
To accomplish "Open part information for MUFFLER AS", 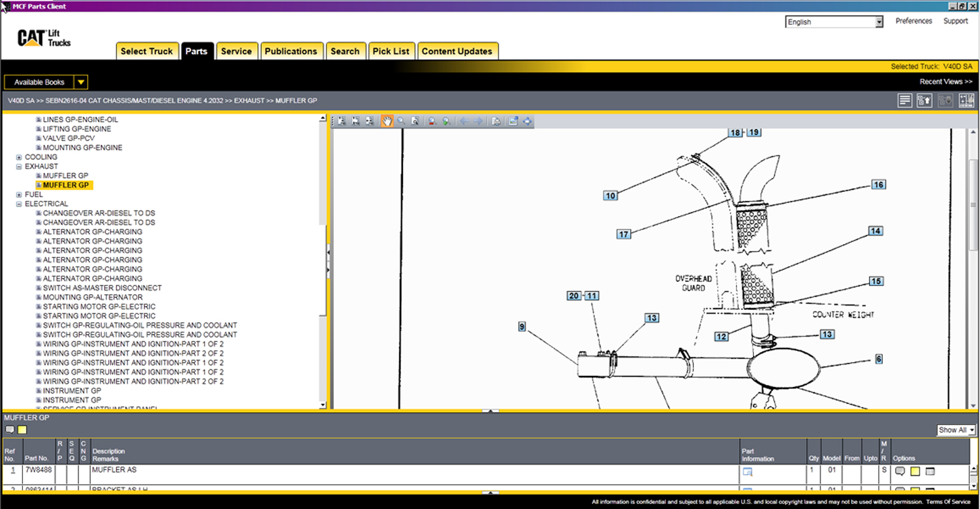I will [747, 472].
